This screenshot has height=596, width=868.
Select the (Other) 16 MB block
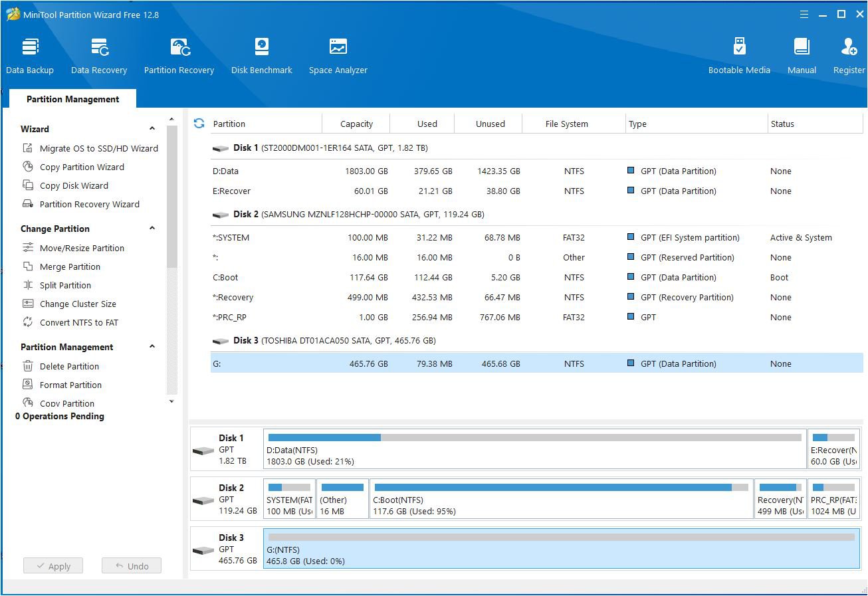[x=342, y=499]
